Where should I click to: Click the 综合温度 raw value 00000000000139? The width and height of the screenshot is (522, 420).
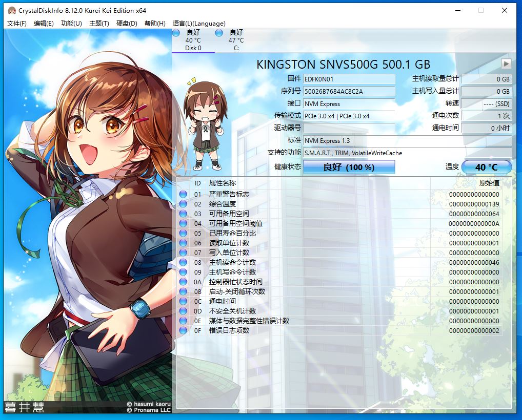(x=474, y=204)
